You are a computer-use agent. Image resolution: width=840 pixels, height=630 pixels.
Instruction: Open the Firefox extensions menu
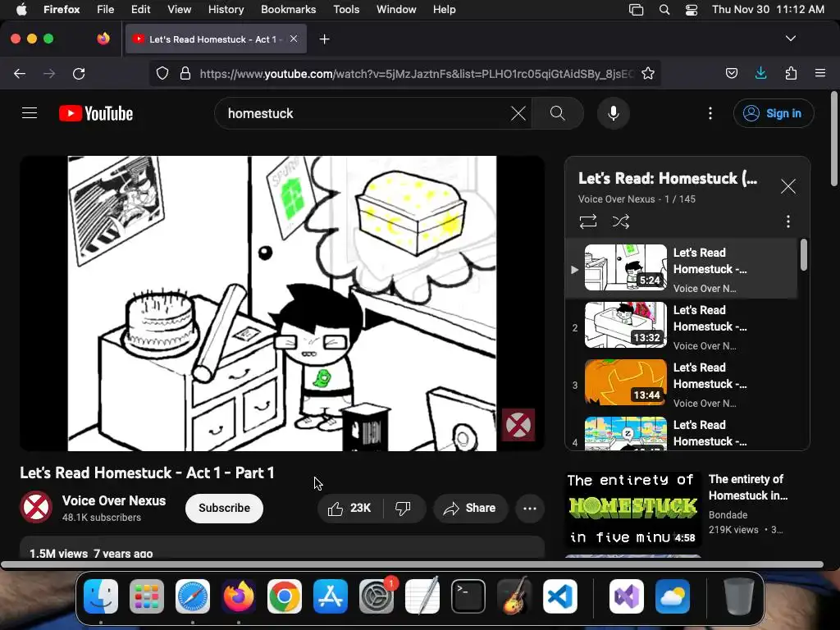[x=791, y=73]
